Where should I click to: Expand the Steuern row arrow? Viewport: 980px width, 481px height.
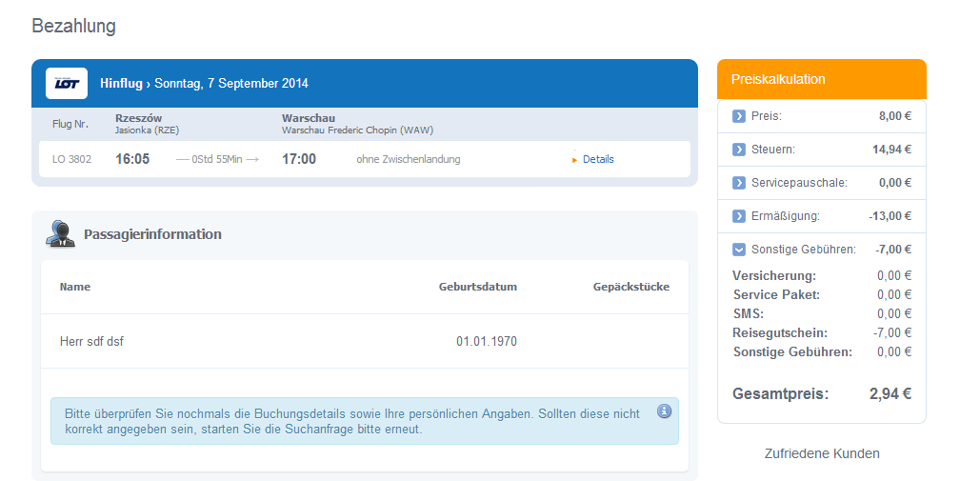[739, 150]
